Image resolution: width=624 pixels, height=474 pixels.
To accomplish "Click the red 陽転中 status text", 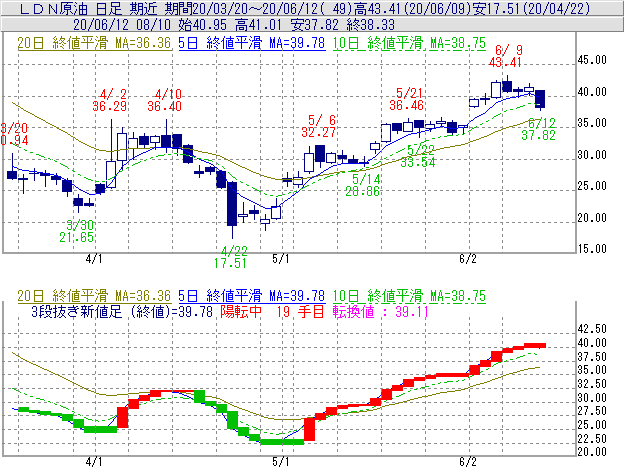I will click(241, 312).
